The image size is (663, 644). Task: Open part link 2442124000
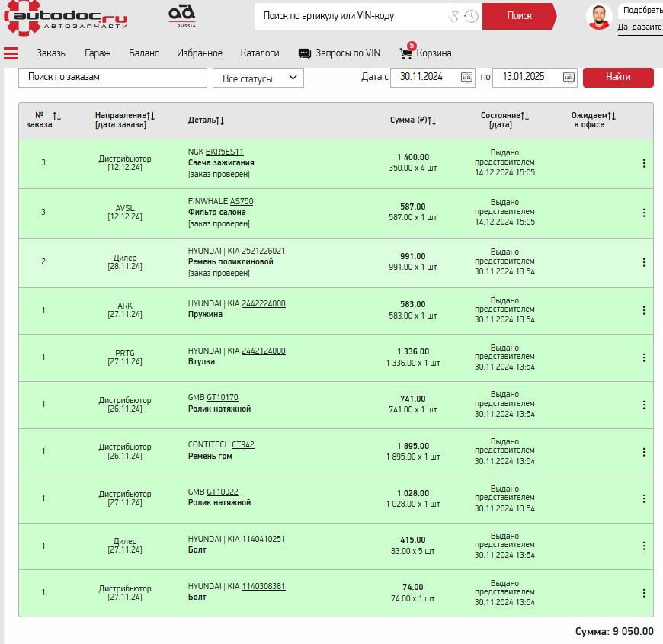pyautogui.click(x=264, y=351)
